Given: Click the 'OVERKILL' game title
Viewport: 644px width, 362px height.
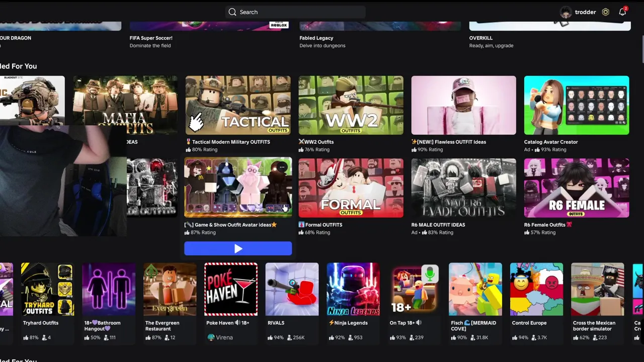Looking at the screenshot, I should tap(481, 38).
